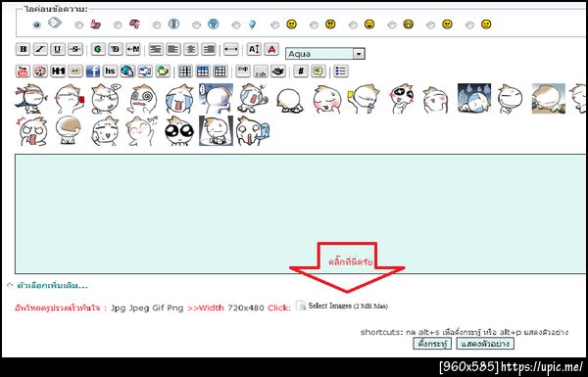Click the ตั้งกระทู้ post button
Viewport: 588px width, 377px height.
pos(432,344)
